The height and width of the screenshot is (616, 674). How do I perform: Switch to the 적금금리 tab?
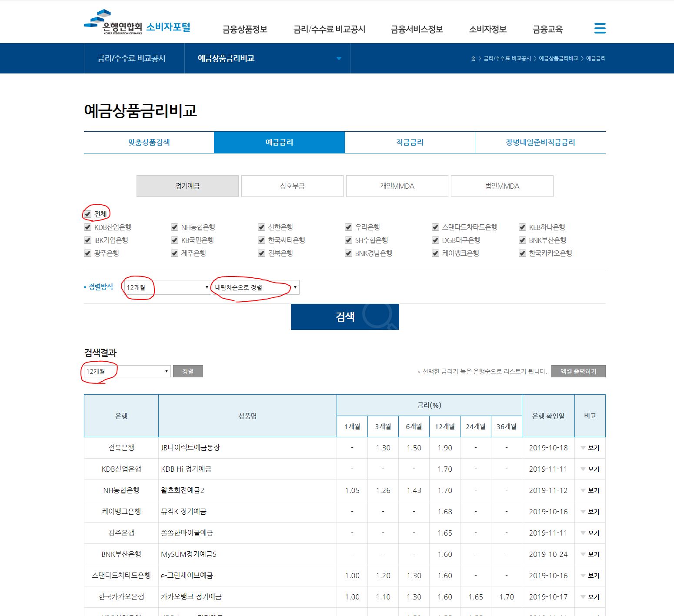[x=410, y=142]
